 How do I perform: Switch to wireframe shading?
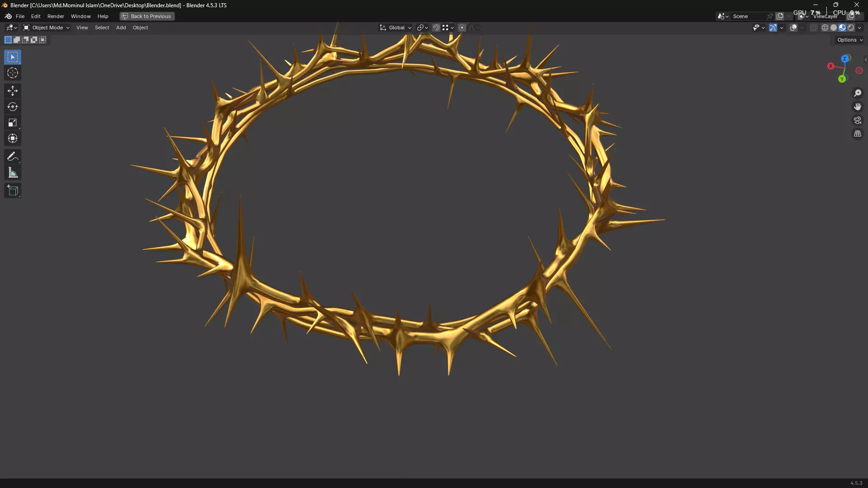(825, 28)
